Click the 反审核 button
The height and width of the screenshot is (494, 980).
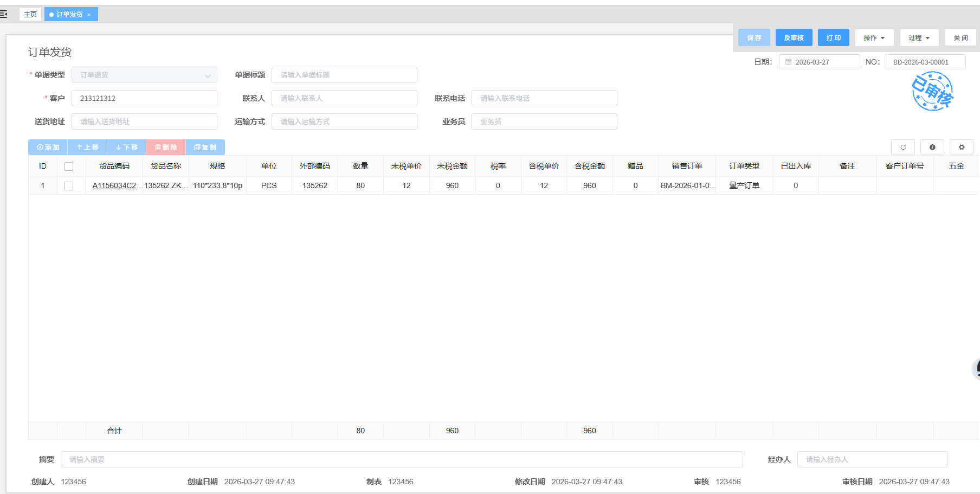point(794,37)
